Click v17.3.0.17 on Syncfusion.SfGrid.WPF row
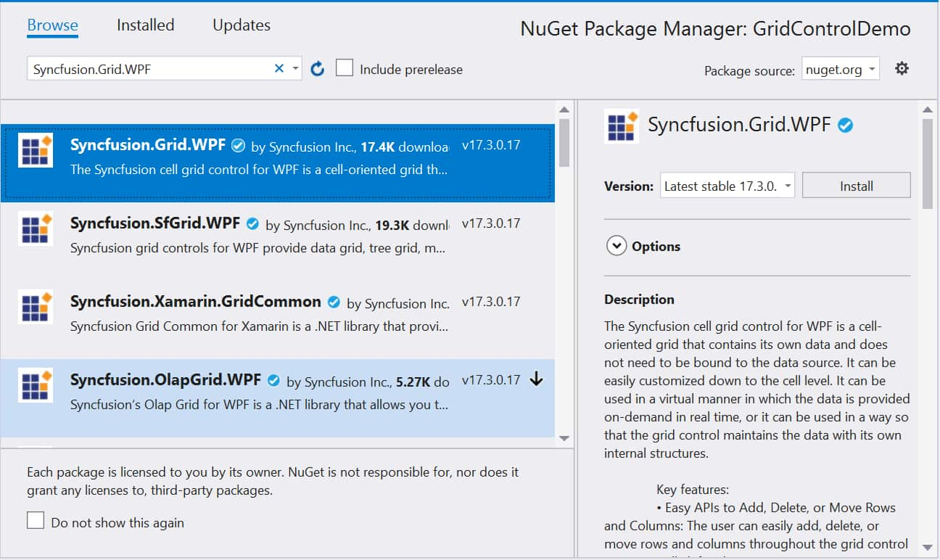The image size is (940, 560). click(491, 223)
